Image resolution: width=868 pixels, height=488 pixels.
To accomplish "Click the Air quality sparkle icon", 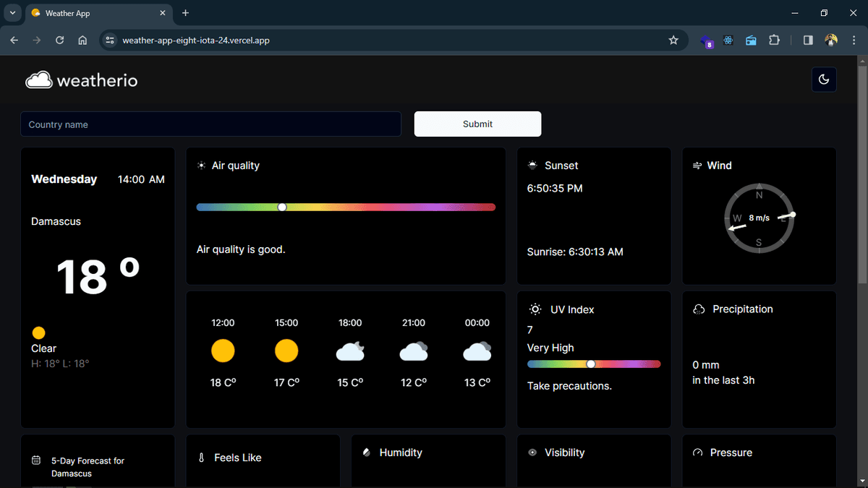I will click(x=201, y=165).
